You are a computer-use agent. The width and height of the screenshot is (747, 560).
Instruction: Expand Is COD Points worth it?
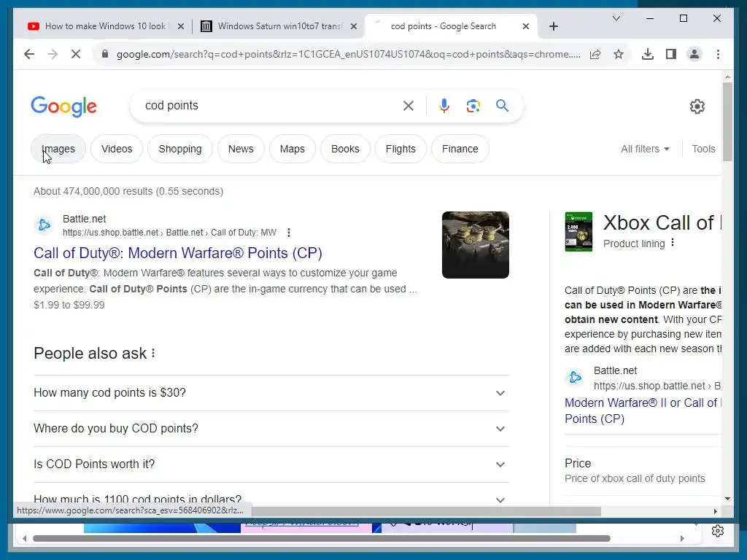pos(271,464)
